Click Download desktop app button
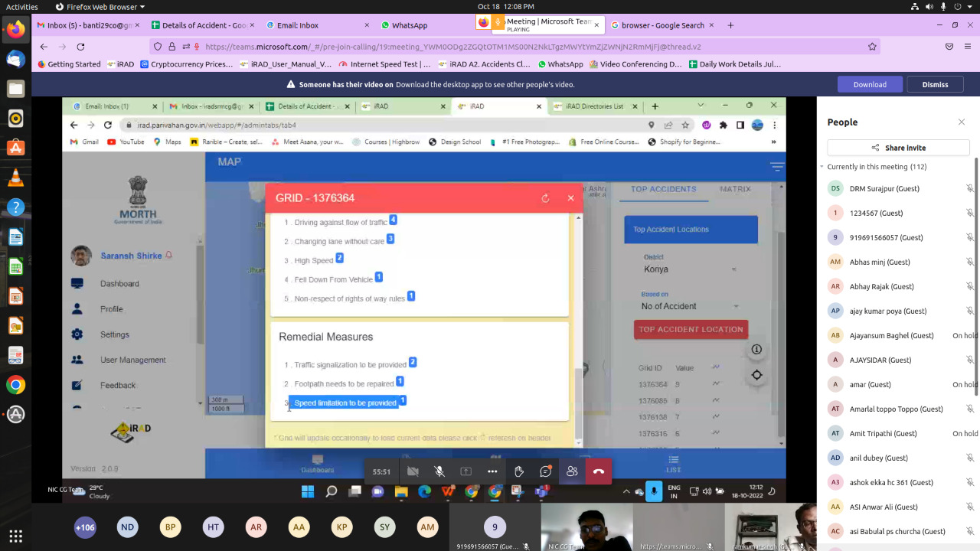 pos(870,84)
